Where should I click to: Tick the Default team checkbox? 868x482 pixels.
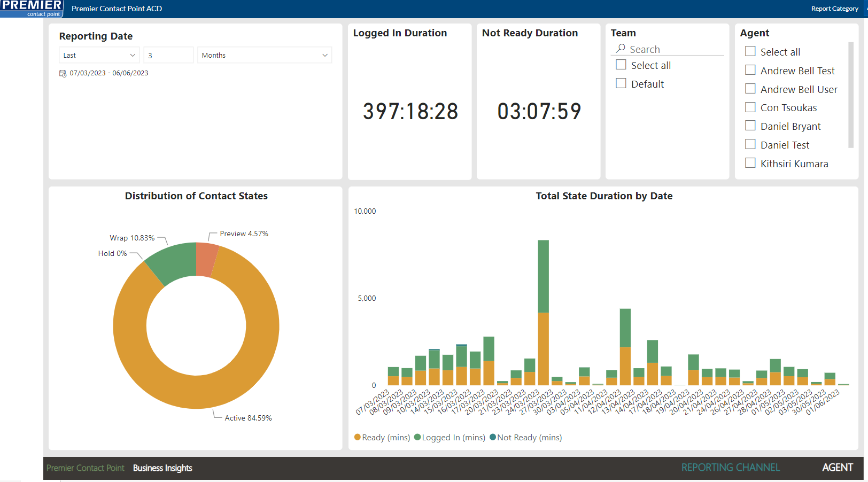coord(621,83)
